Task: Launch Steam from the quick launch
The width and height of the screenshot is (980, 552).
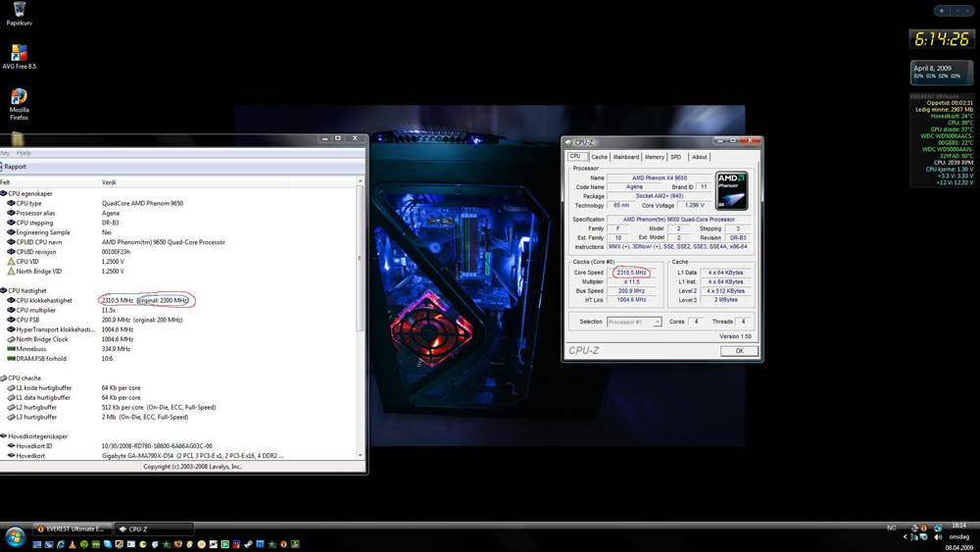Action: pos(248,544)
